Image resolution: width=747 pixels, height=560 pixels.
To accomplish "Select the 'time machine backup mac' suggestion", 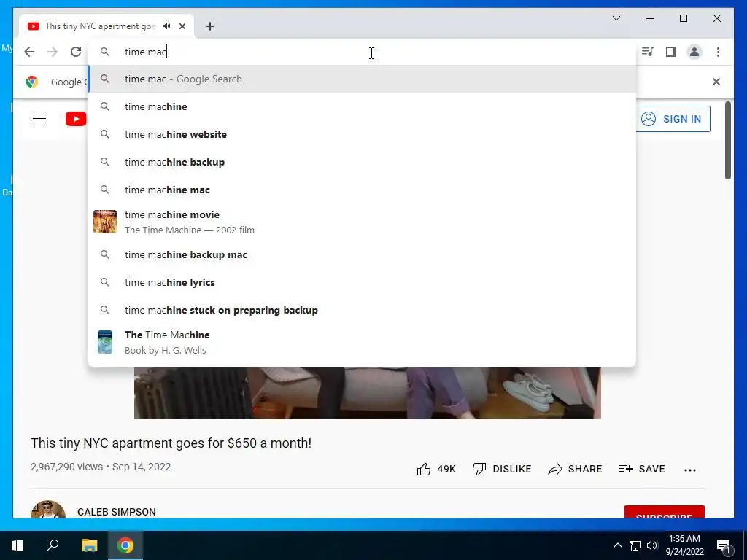I will pos(362,254).
